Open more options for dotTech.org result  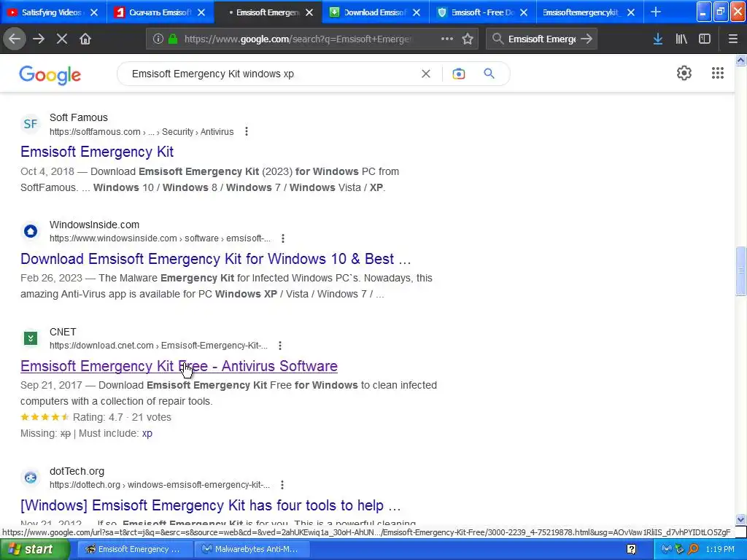pyautogui.click(x=282, y=485)
